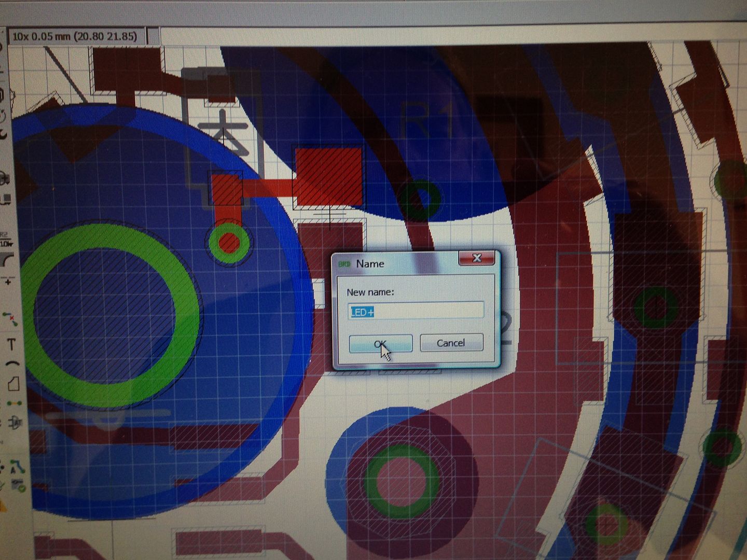Select the Miter tool
747x560 pixels.
click(x=7, y=261)
